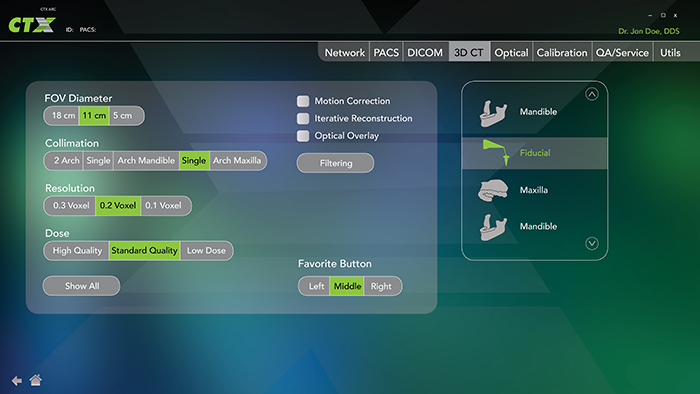The width and height of the screenshot is (700, 394).
Task: Open the Network tab
Action: [x=344, y=53]
